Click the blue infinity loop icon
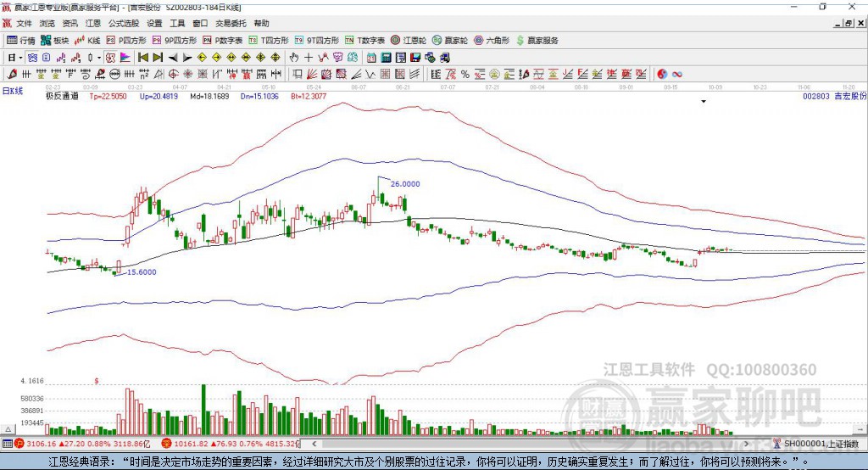Image resolution: width=868 pixels, height=470 pixels. click(x=677, y=75)
